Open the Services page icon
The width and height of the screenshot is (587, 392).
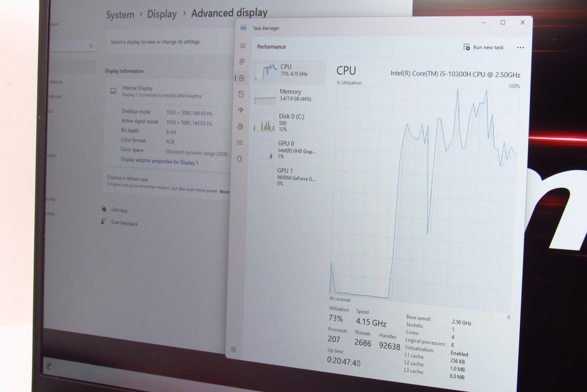240,159
